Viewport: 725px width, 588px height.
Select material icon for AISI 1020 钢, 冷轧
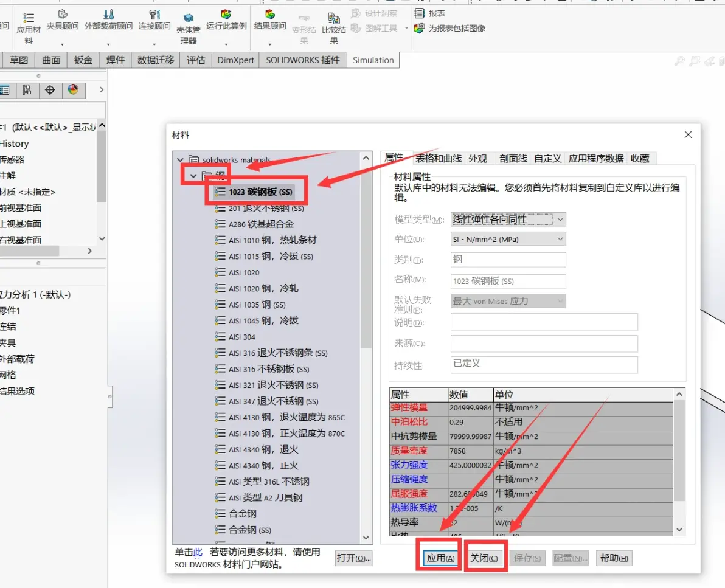point(220,288)
